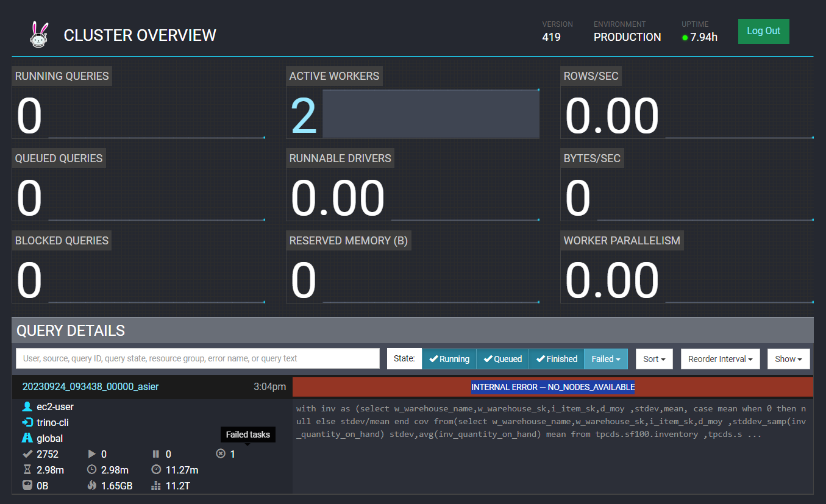The width and height of the screenshot is (826, 504).
Task: Open query 20230924_093438_00000_asier
Action: [91, 386]
